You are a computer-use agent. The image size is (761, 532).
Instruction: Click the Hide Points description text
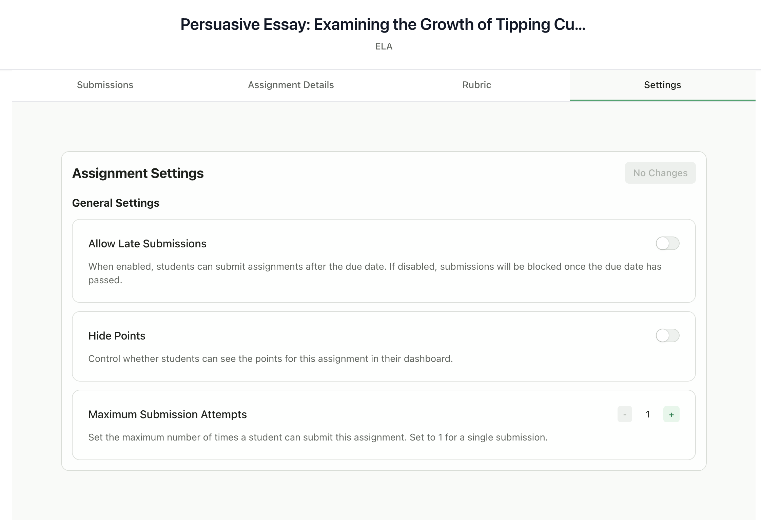pos(271,359)
